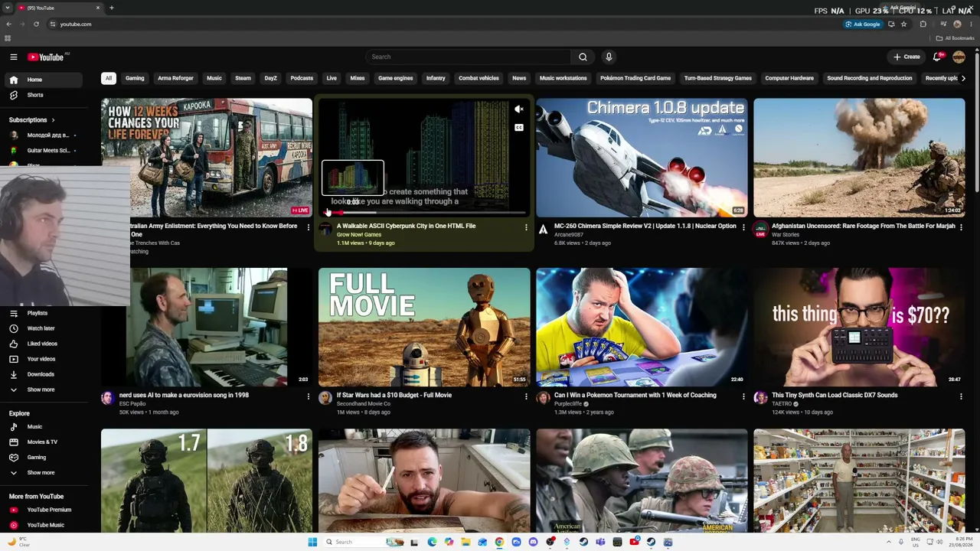This screenshot has height=551, width=980.
Task: Show next filter chips with the arrow
Action: tap(963, 78)
